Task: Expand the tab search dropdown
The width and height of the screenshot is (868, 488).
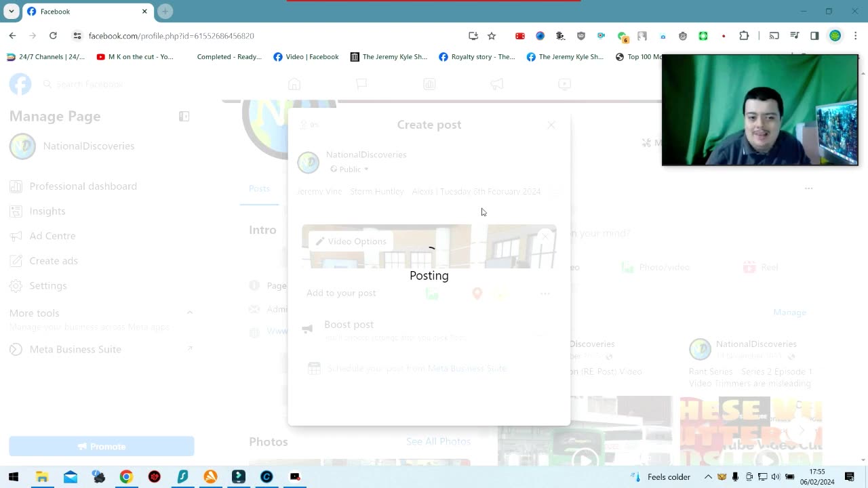Action: (12, 12)
